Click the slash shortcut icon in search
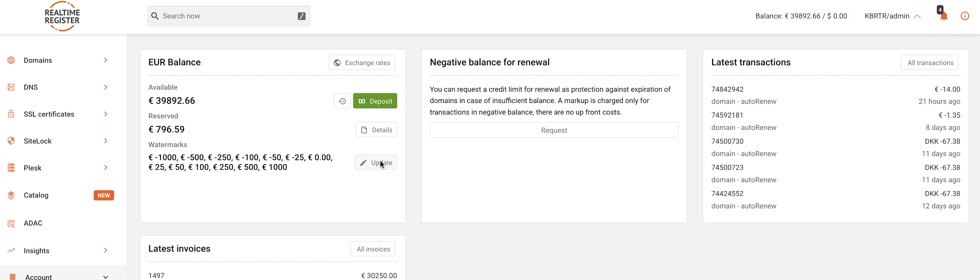This screenshot has width=980, height=280. (x=301, y=16)
